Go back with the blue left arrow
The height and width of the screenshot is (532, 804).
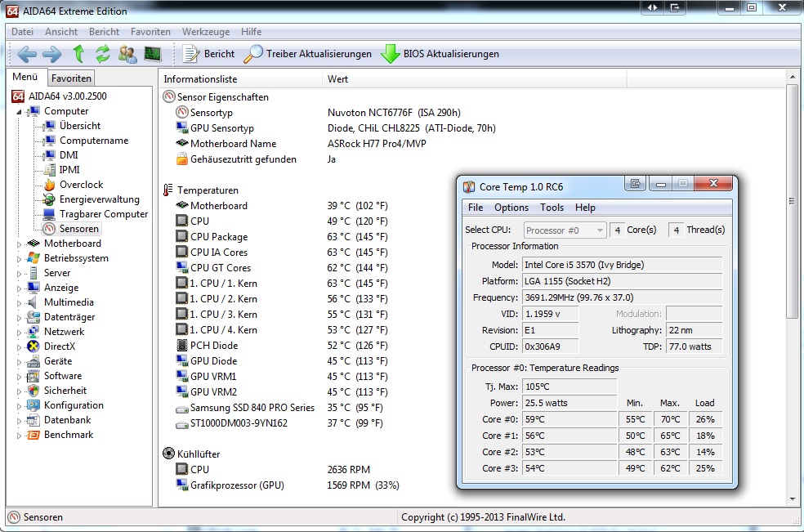click(27, 54)
